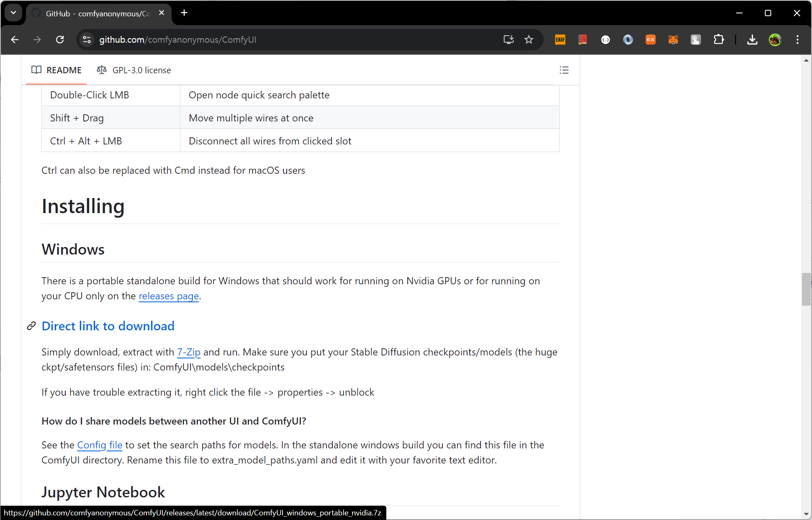Open the releases page link
The width and height of the screenshot is (812, 520).
pos(169,296)
